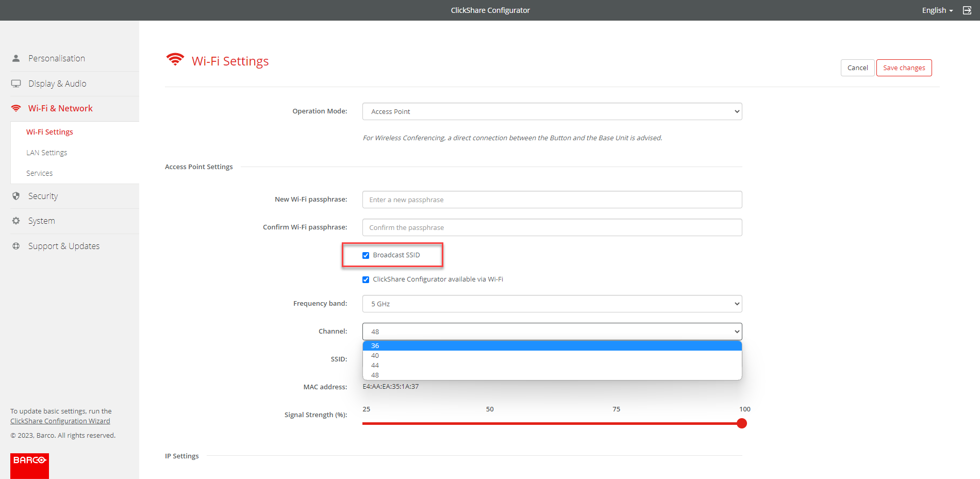Open the English language selector

[937, 10]
